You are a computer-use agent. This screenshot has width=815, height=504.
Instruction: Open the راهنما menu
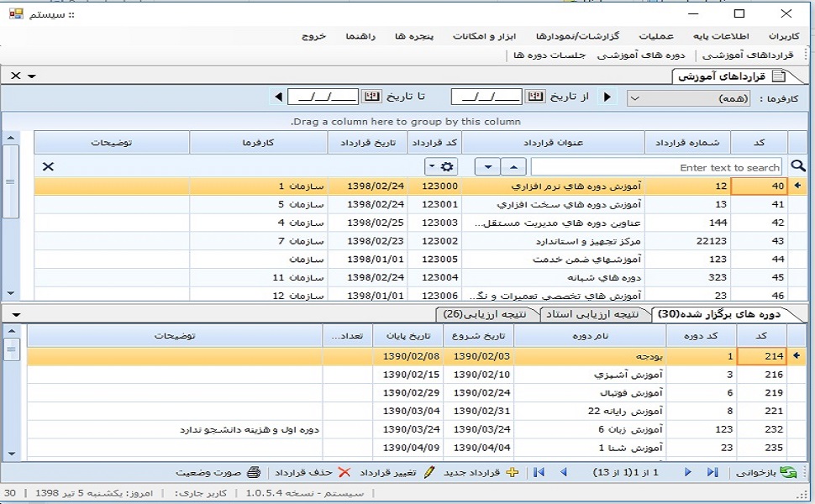pyautogui.click(x=360, y=36)
